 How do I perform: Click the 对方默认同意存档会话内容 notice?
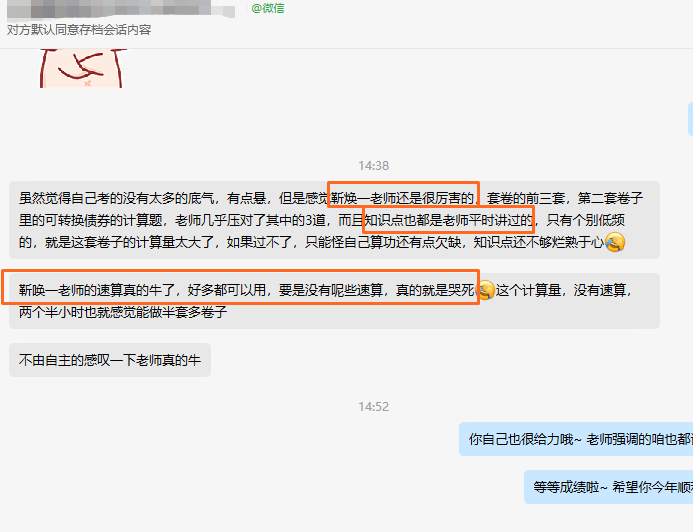click(79, 30)
